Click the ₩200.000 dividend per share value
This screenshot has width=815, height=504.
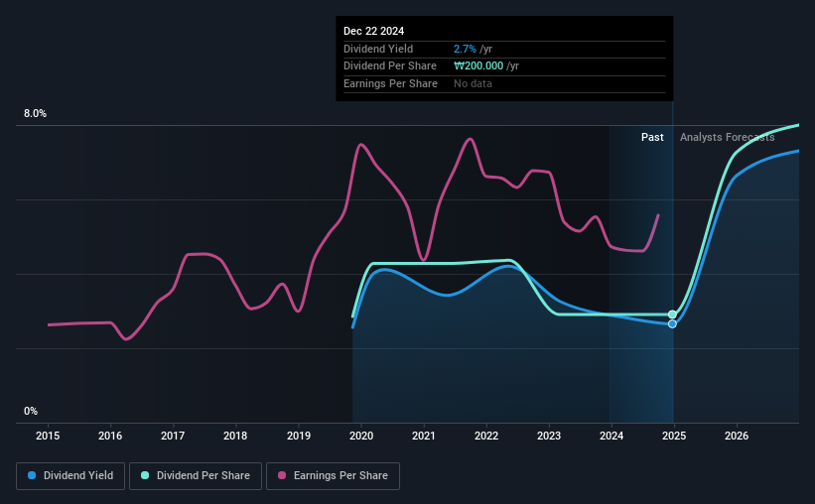478,66
